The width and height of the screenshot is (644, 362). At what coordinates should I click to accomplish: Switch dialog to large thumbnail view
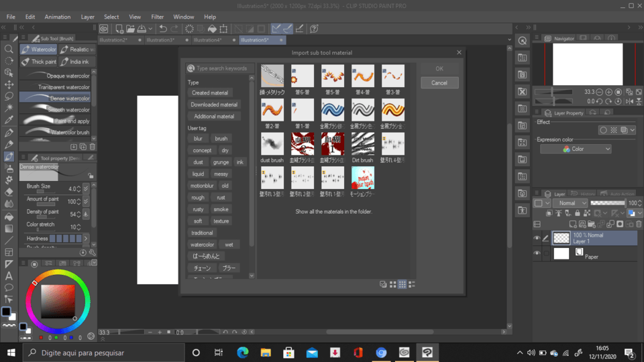(x=393, y=284)
